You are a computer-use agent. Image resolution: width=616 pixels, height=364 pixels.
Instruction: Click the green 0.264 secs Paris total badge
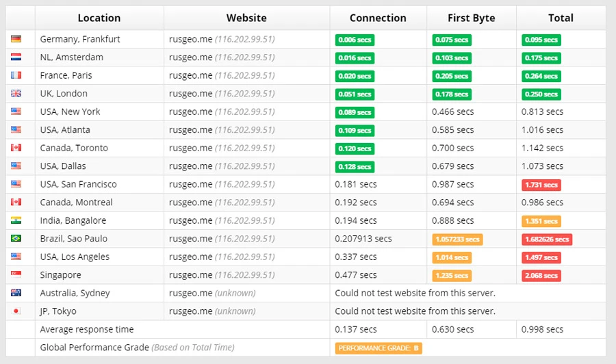click(x=541, y=76)
